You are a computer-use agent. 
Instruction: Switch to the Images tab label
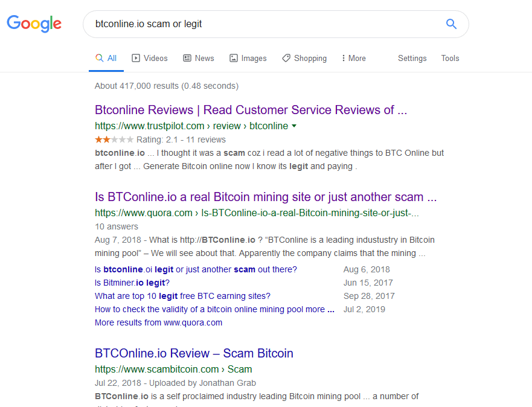(x=254, y=59)
